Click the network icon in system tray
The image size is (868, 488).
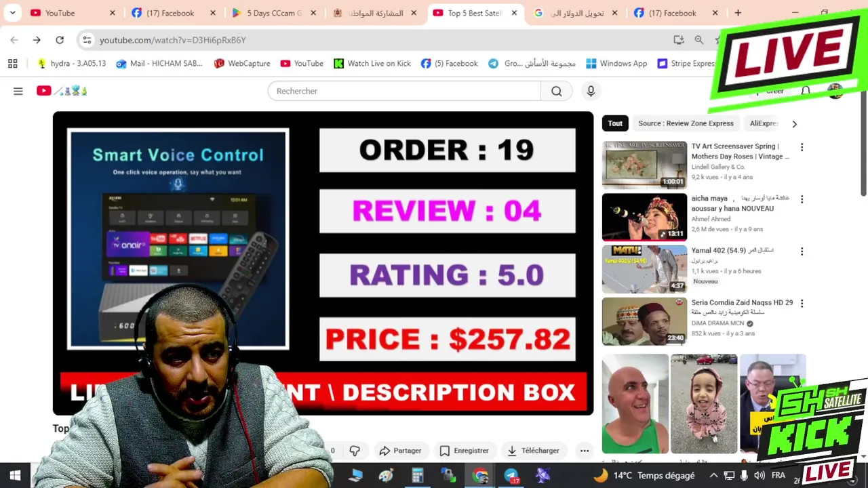pos(729,476)
